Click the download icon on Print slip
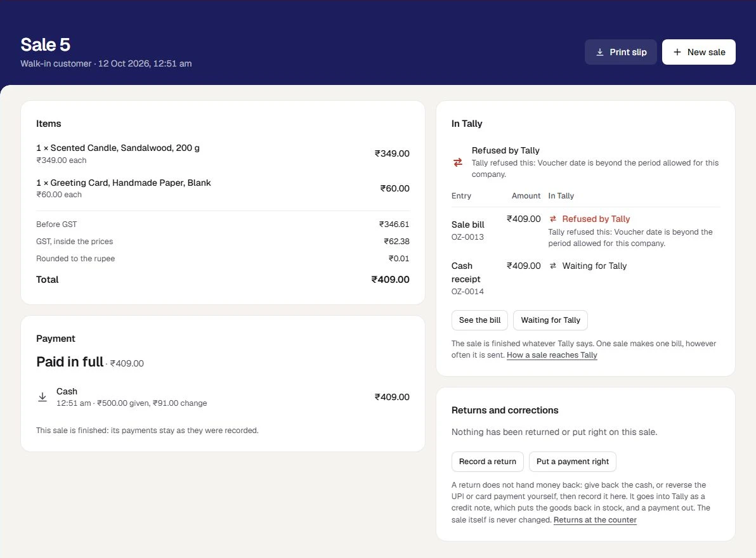This screenshot has height=558, width=756. click(x=600, y=52)
